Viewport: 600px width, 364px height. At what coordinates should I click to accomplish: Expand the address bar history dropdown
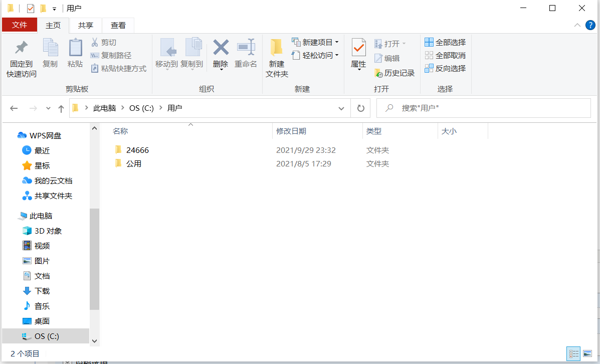click(341, 108)
